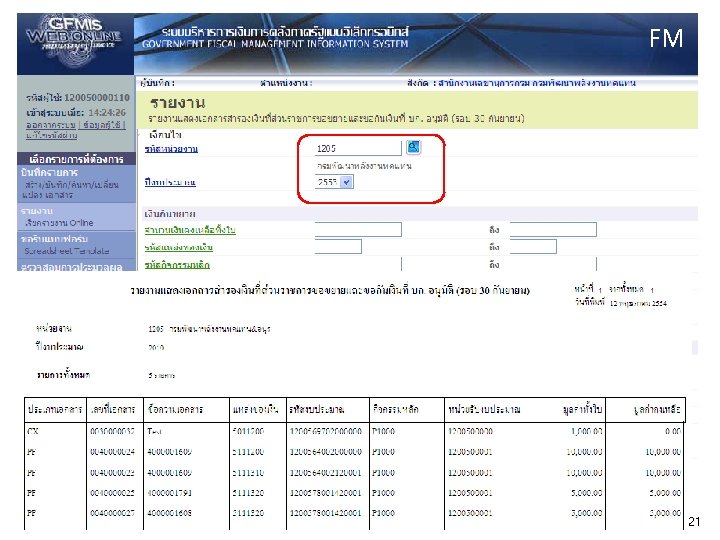This screenshot has height=540, width=720.
Task: Click the ประเภทเอกสาร column header
Action: [55, 409]
